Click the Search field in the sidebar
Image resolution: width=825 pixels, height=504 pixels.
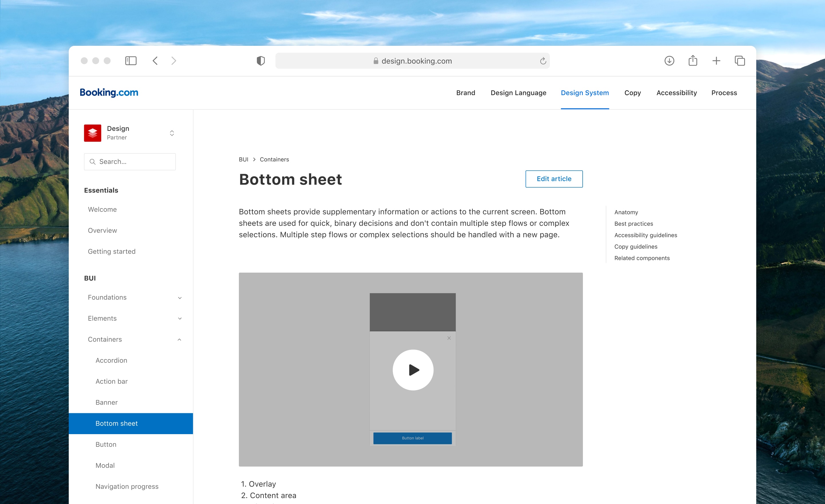coord(130,162)
